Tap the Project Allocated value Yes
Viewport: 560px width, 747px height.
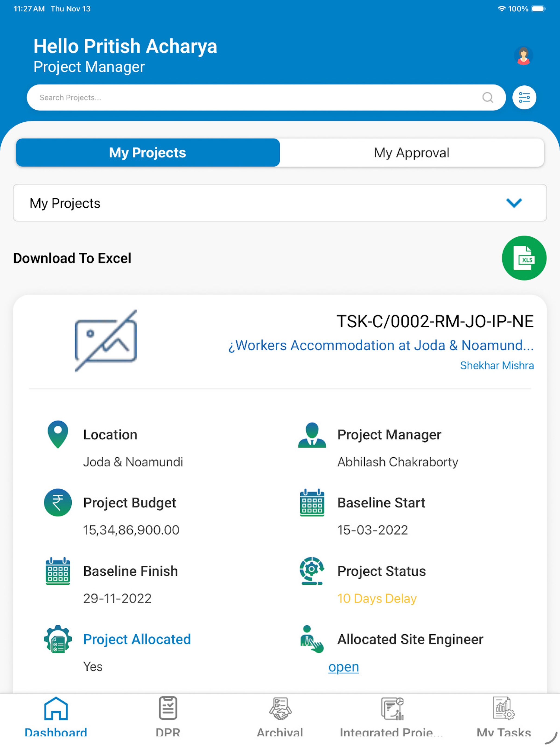(93, 667)
